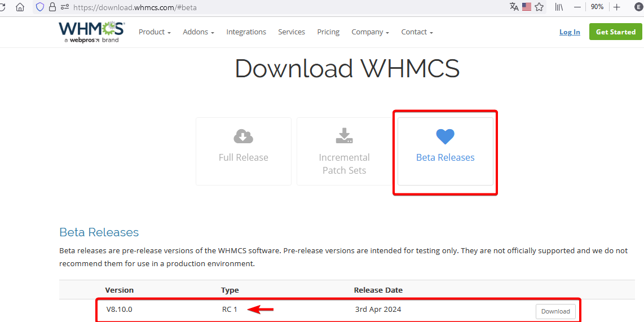The image size is (644, 322).
Task: Click the Release Date column header
Action: click(378, 290)
